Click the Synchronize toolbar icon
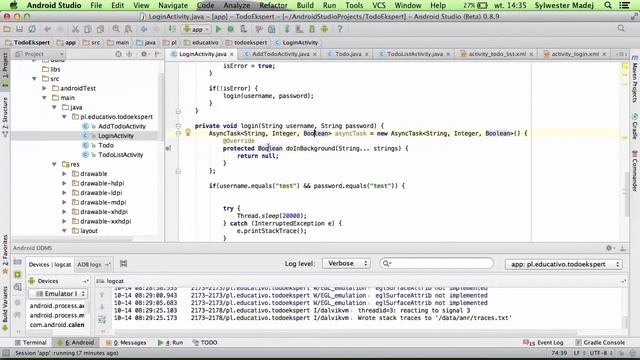640x360 pixels. point(31,29)
